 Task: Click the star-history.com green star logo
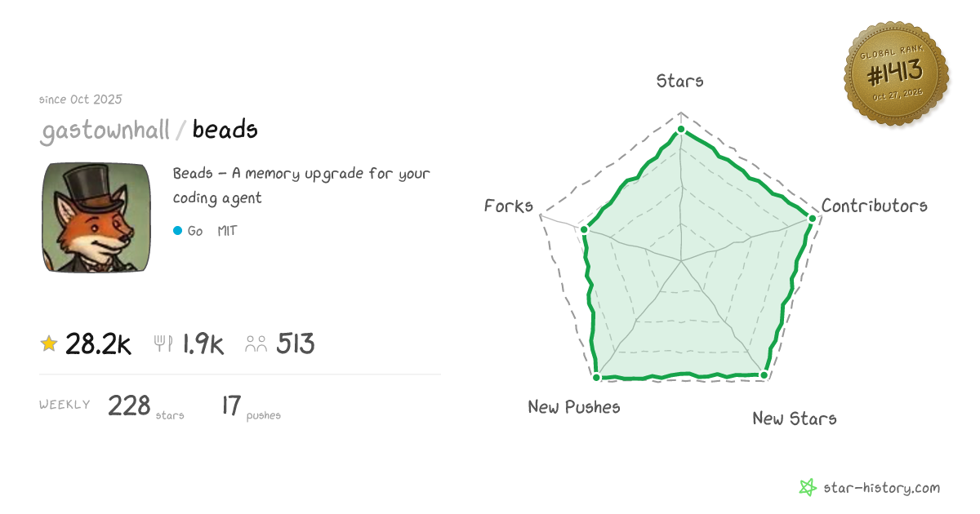[x=808, y=488]
